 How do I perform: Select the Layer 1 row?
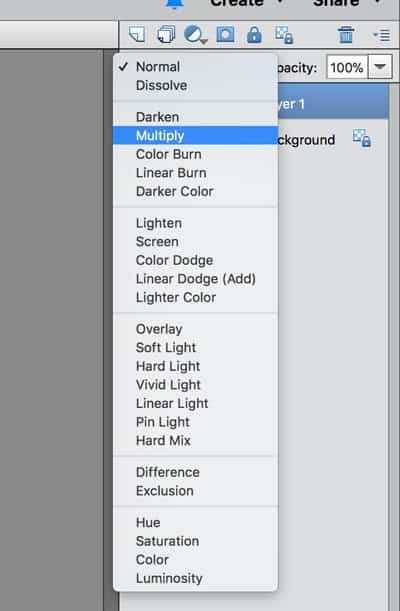tap(333, 104)
